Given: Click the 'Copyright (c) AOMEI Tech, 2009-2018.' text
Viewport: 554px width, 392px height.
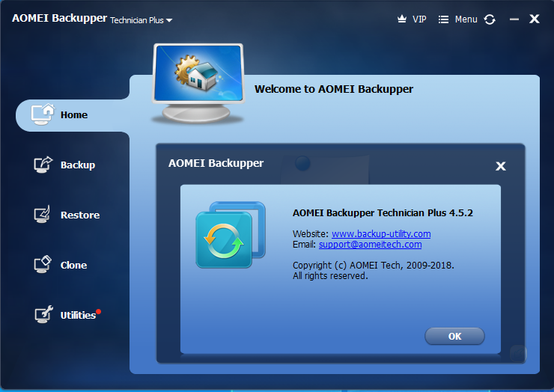Looking at the screenshot, I should (374, 266).
